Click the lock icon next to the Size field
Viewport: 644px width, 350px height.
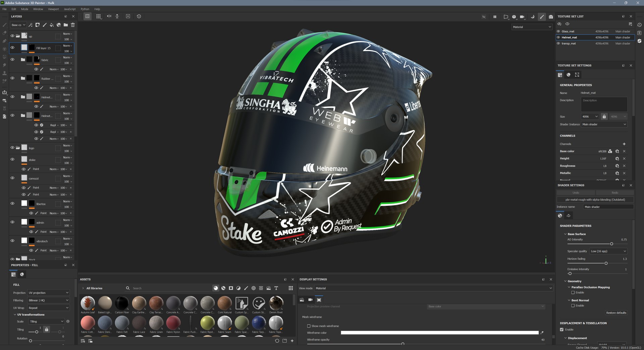[604, 116]
